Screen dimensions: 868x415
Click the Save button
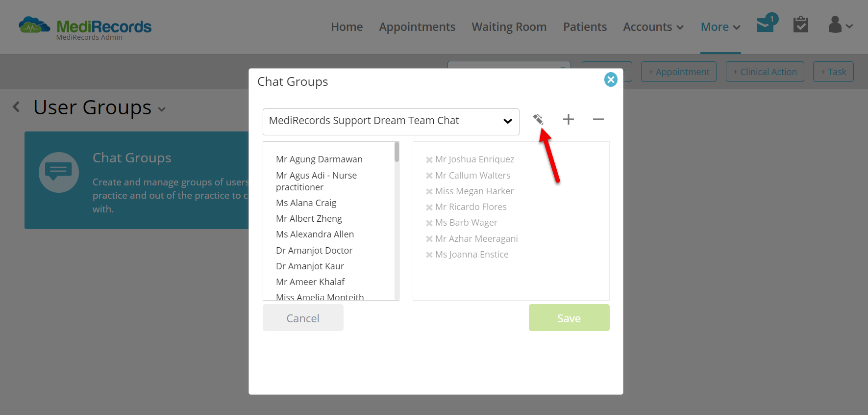(x=569, y=318)
